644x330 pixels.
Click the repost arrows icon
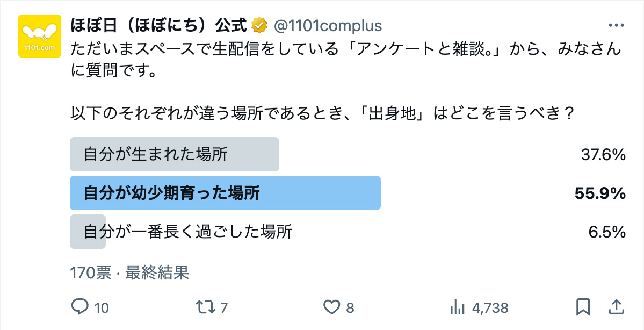coord(204,307)
